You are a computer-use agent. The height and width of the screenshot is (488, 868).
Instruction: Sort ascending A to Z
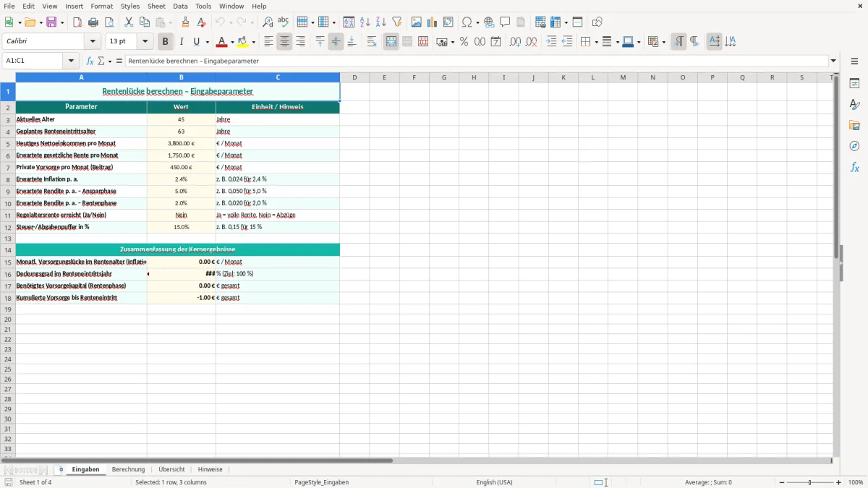click(365, 22)
